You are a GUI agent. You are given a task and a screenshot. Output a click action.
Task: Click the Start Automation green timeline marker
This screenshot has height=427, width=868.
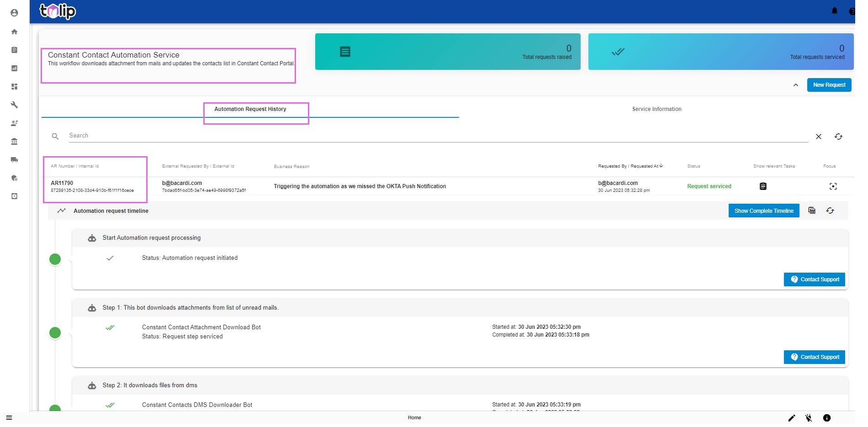coord(55,259)
